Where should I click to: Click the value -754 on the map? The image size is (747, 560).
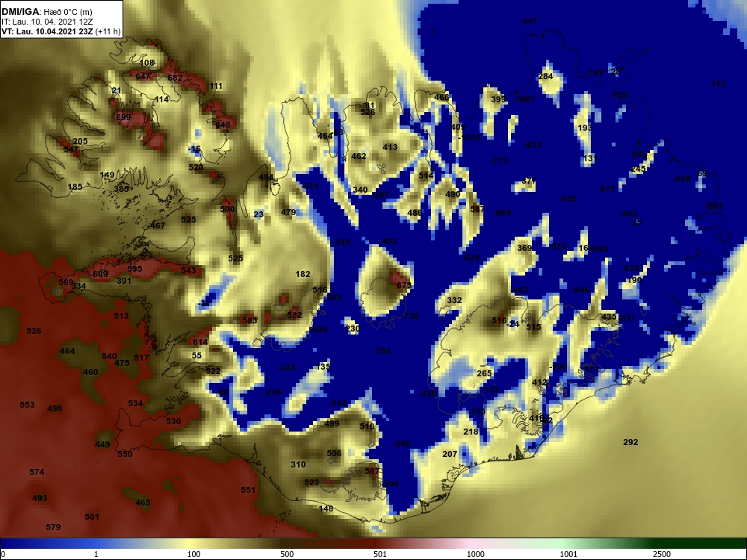click(382, 351)
